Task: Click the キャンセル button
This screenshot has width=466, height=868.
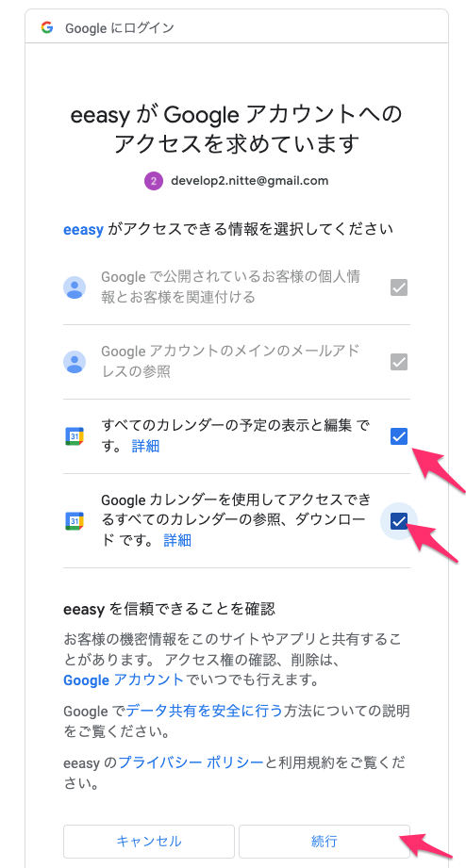Action: (x=149, y=842)
